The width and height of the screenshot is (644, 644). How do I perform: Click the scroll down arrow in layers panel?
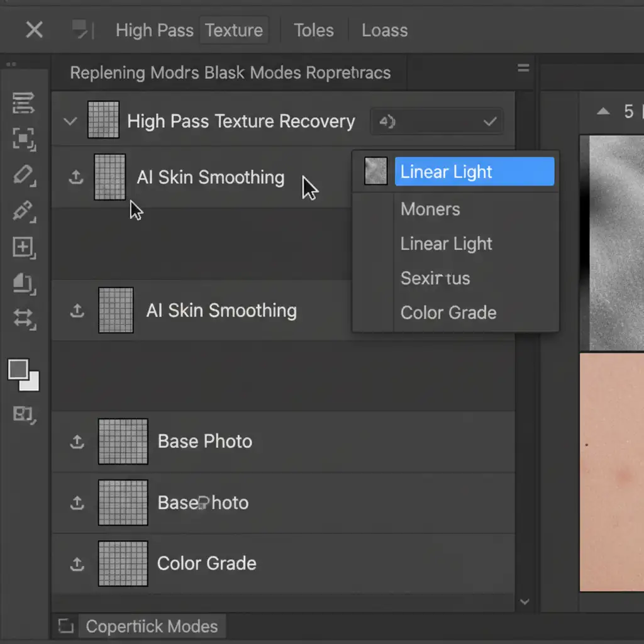click(525, 602)
